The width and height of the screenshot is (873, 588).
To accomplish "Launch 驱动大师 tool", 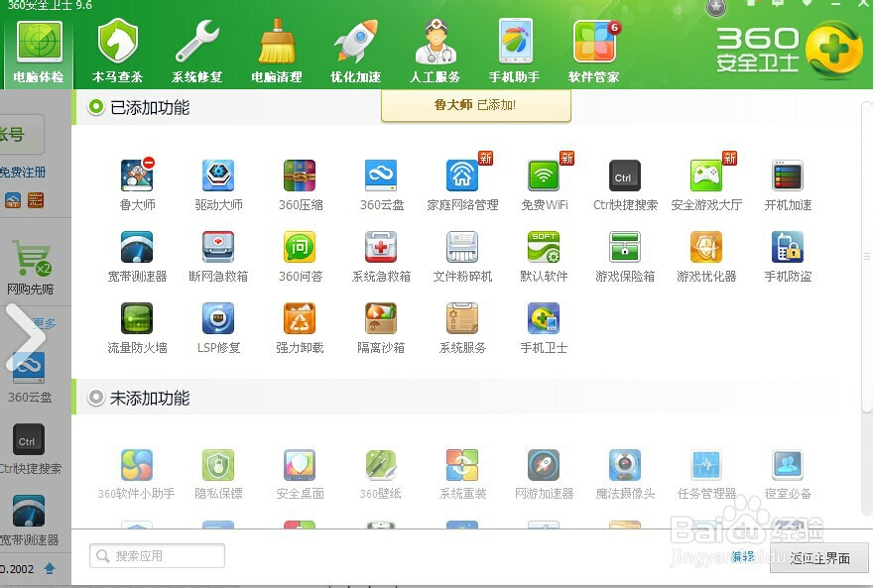I will pos(218,176).
